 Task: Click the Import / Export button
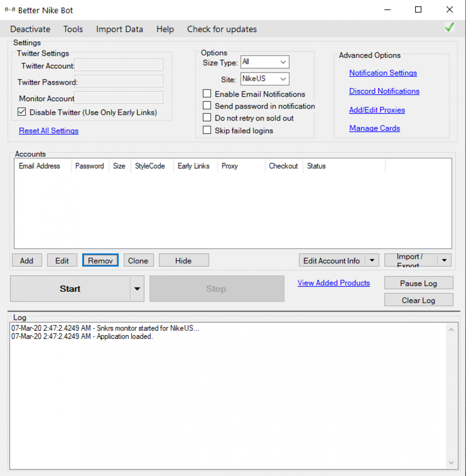(411, 260)
